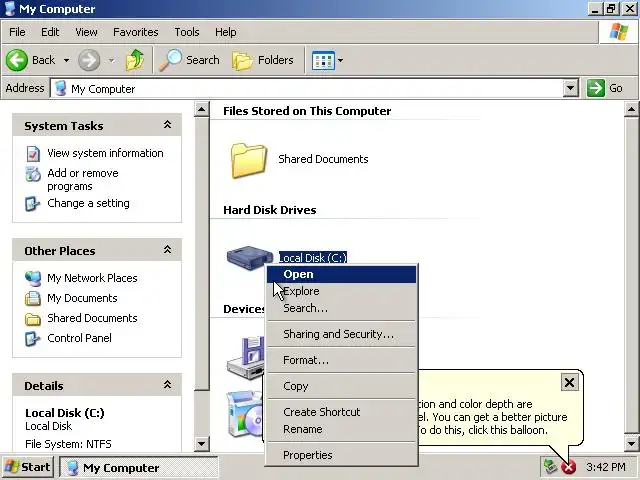Image resolution: width=640 pixels, height=480 pixels.
Task: Click the Add or remove programs link
Action: (83, 180)
